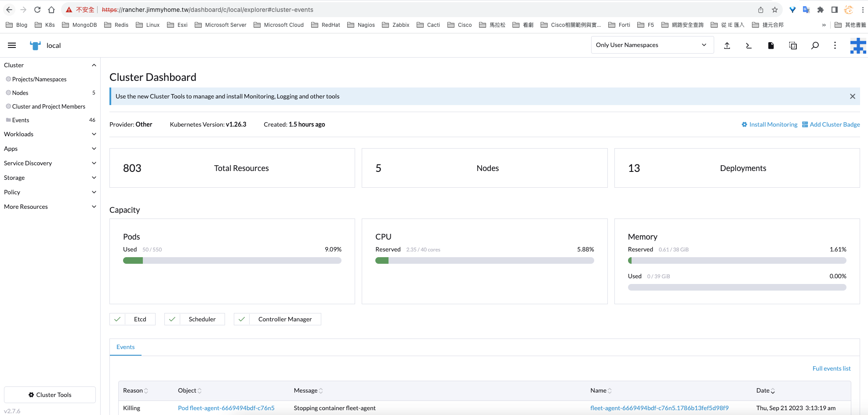Download the KubeConfig file icon
The image size is (868, 415).
click(x=771, y=45)
